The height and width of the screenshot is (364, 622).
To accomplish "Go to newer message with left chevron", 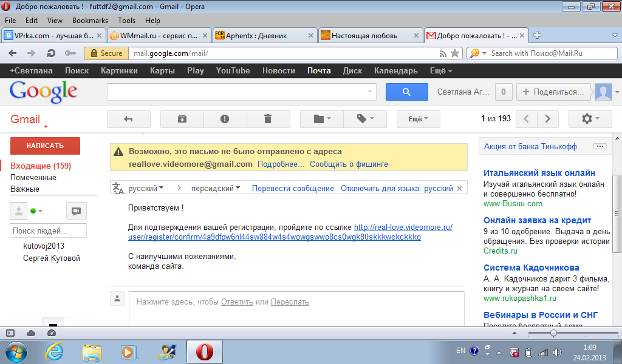I will point(527,119).
